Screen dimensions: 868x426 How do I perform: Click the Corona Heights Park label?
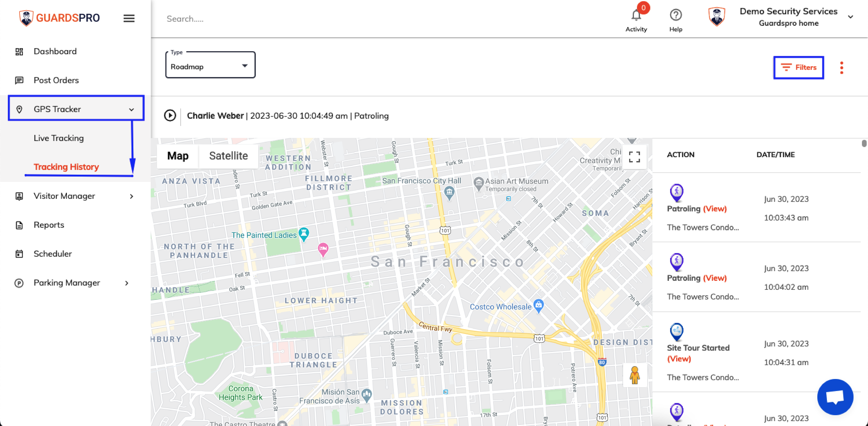241,393
